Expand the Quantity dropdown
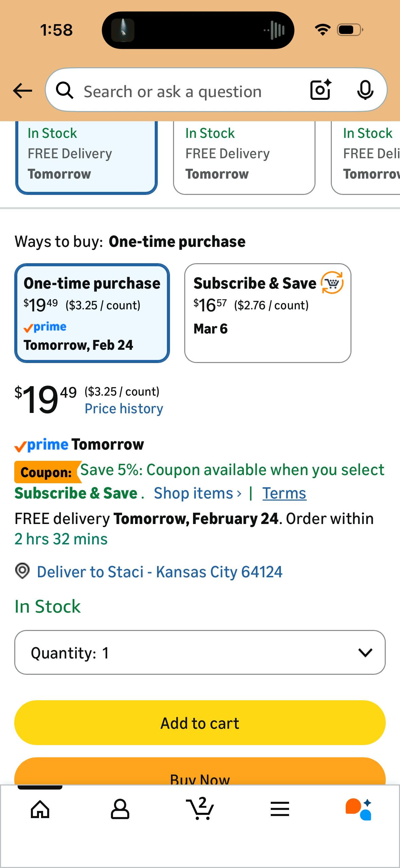Screen dimensions: 400x868 (200, 652)
